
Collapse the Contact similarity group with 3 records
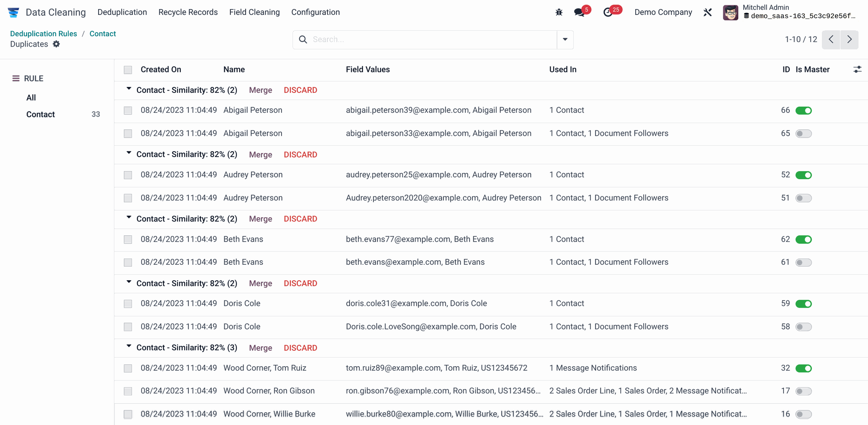(129, 347)
